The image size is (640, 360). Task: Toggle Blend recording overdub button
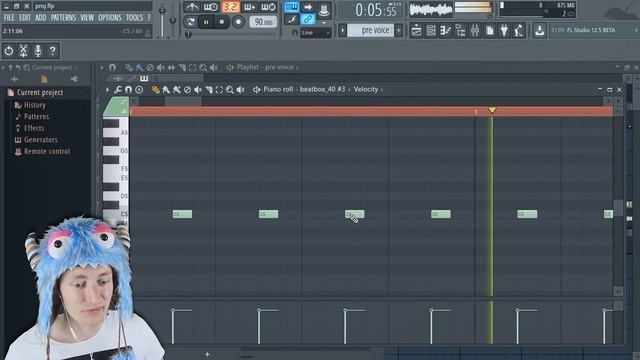(x=249, y=7)
